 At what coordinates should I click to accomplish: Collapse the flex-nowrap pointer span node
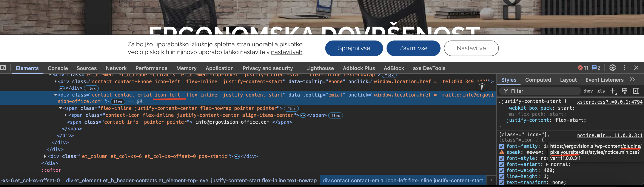coord(60,108)
